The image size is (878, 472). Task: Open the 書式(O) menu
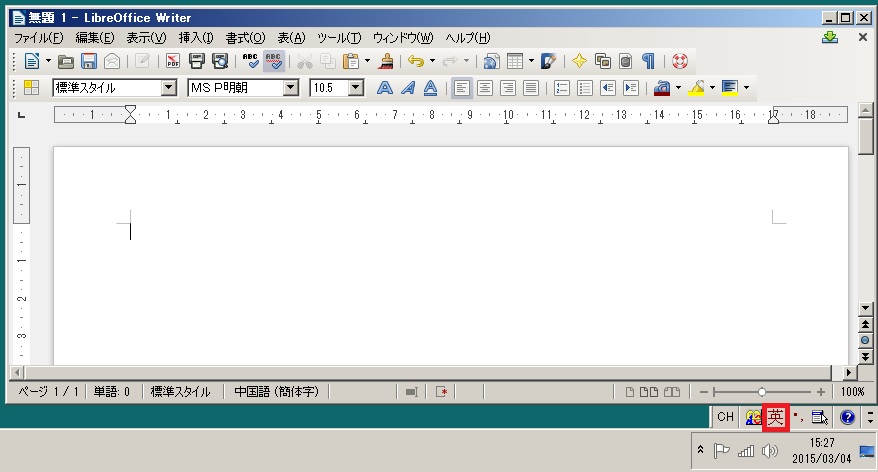point(245,38)
